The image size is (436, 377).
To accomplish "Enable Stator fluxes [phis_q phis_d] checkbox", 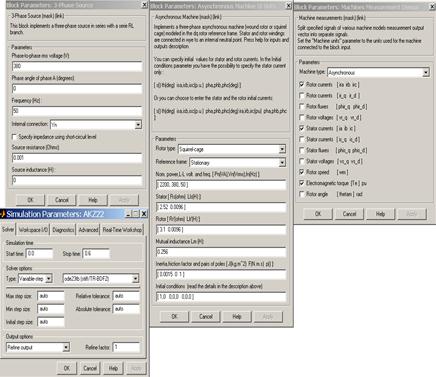I will pos(302,150).
